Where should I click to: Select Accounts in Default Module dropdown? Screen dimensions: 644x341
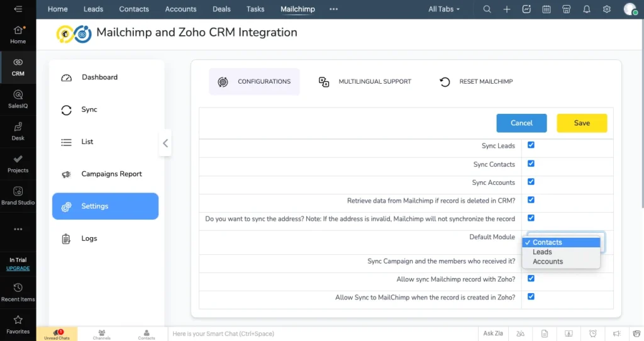(x=561, y=262)
